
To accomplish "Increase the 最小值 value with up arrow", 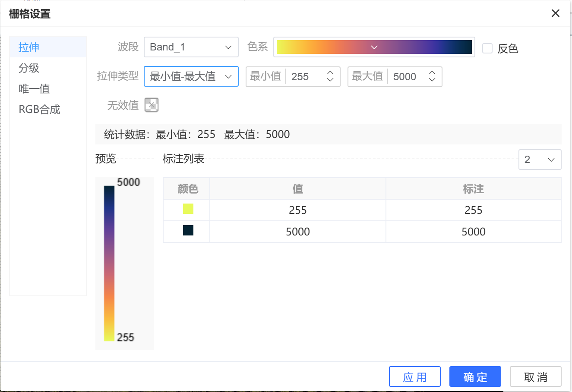I will click(x=330, y=73).
